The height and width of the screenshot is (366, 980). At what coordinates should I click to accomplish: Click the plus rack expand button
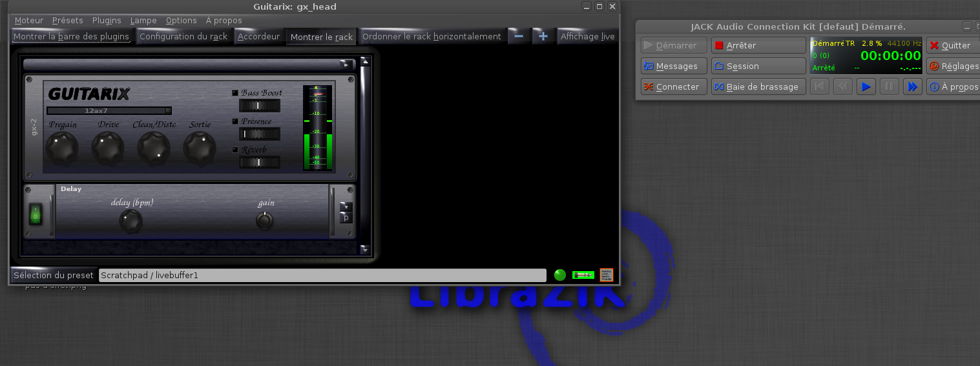click(543, 36)
